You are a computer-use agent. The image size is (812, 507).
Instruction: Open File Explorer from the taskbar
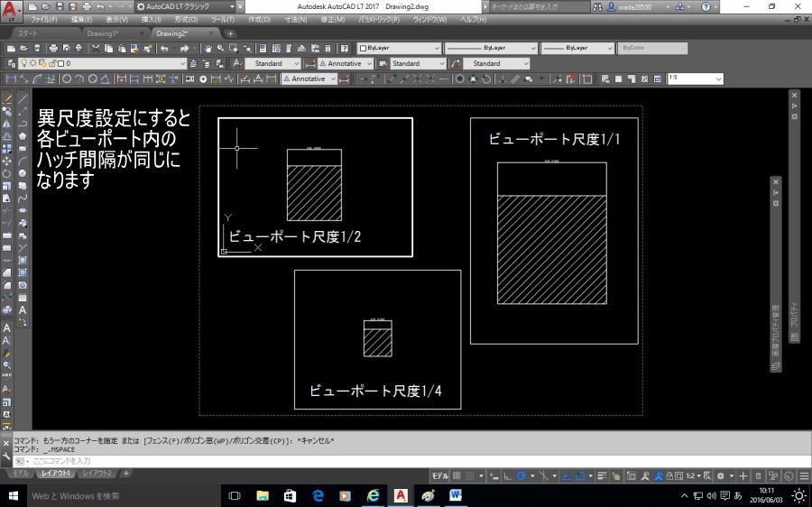pos(263,495)
